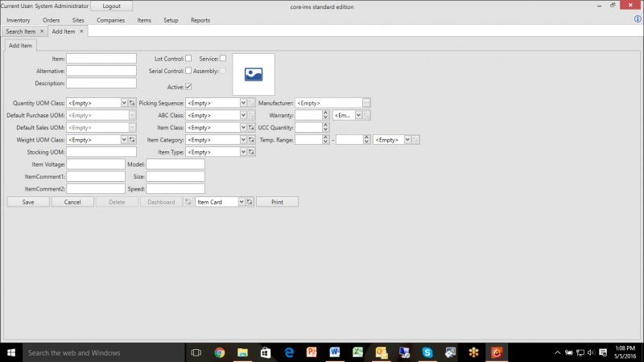Refresh the Item Card report list
Viewport: 644px width, 362px height.
250,202
